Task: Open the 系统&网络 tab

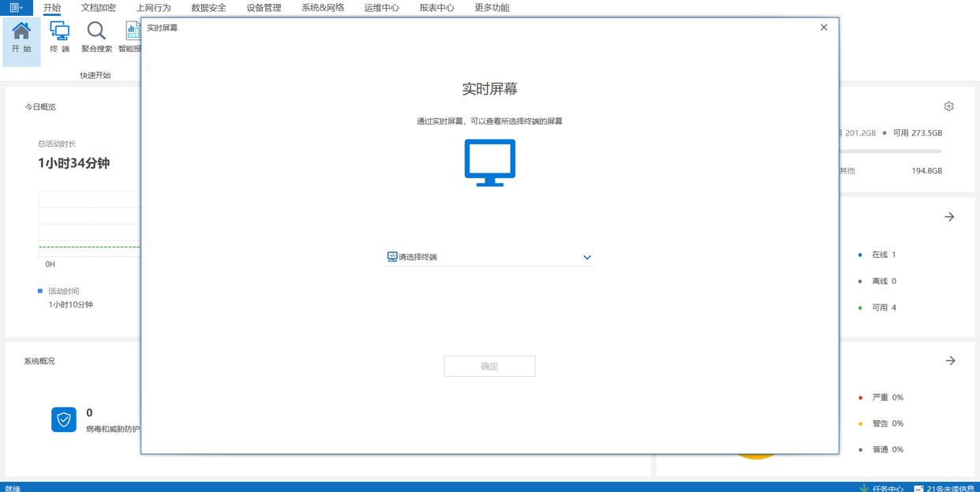Action: pos(323,8)
